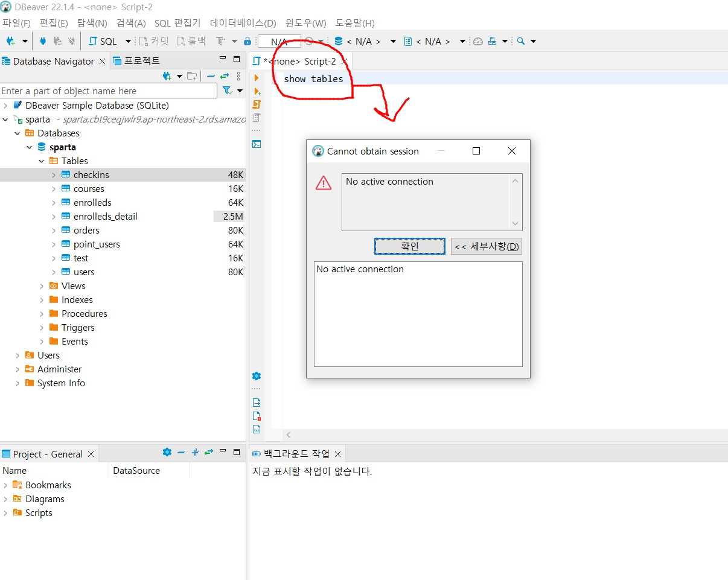Image resolution: width=728 pixels, height=580 pixels.
Task: Collapse the Databases folder
Action: click(x=18, y=133)
